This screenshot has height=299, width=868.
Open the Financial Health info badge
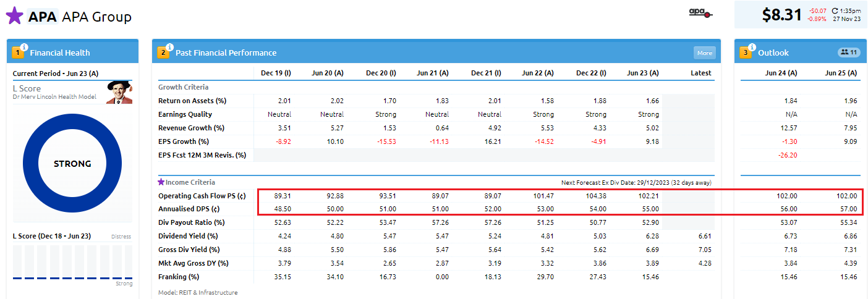coord(23,47)
